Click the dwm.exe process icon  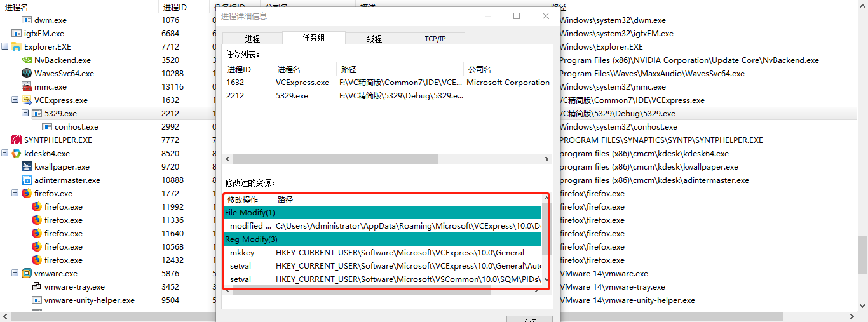(x=26, y=20)
